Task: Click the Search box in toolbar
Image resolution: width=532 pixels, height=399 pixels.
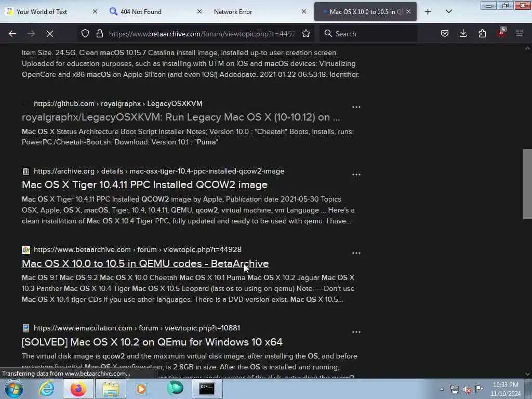Action: click(368, 34)
